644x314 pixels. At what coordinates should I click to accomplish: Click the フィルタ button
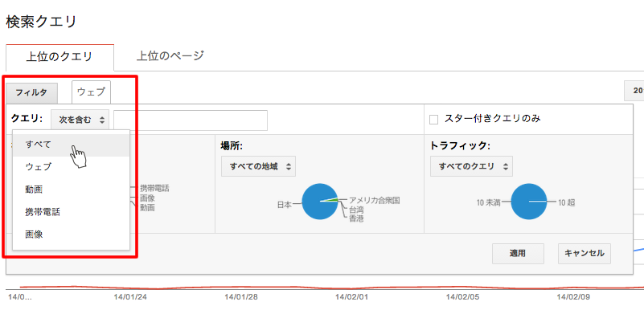pos(31,93)
